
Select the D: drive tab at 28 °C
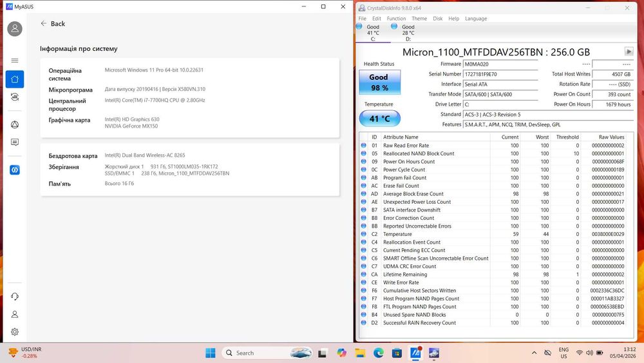(408, 32)
